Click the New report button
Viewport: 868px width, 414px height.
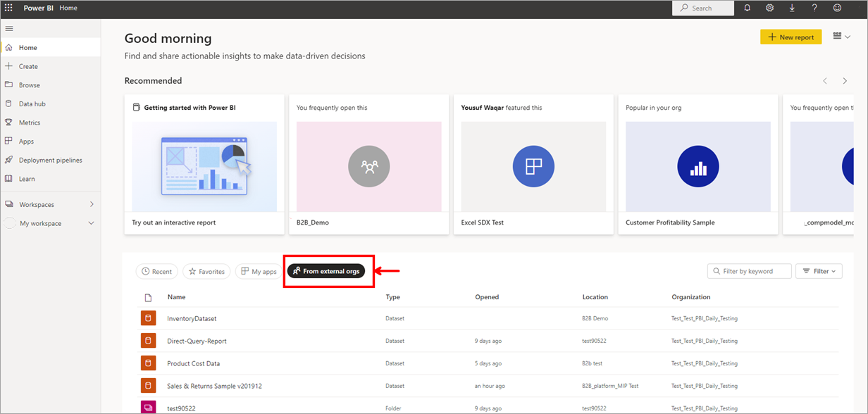coord(790,36)
